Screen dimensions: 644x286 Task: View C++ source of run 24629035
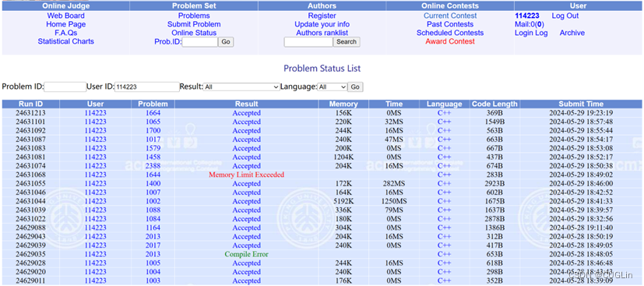pyautogui.click(x=444, y=254)
